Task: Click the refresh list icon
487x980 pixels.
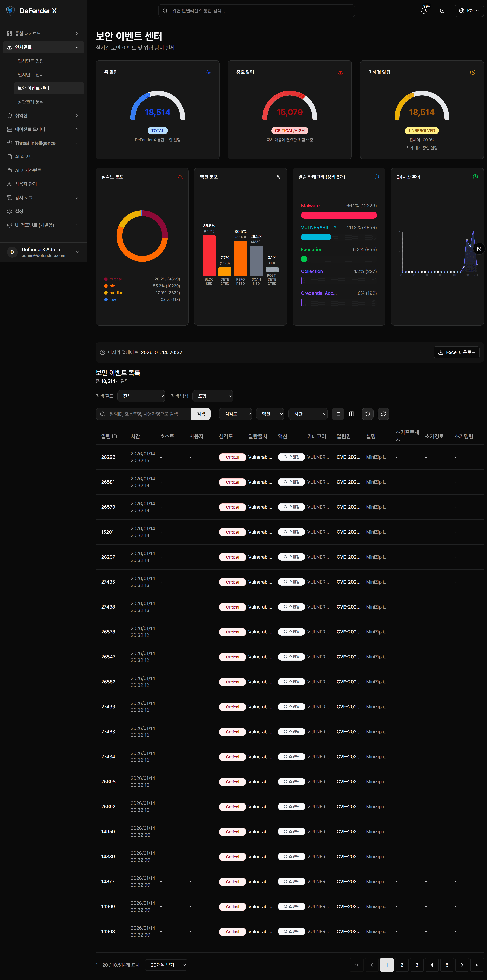Action: click(383, 414)
